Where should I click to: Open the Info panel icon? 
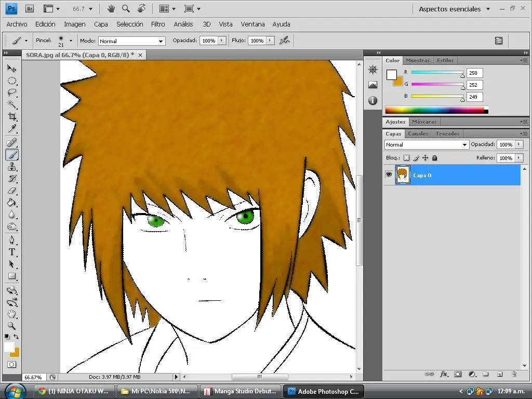(373, 100)
